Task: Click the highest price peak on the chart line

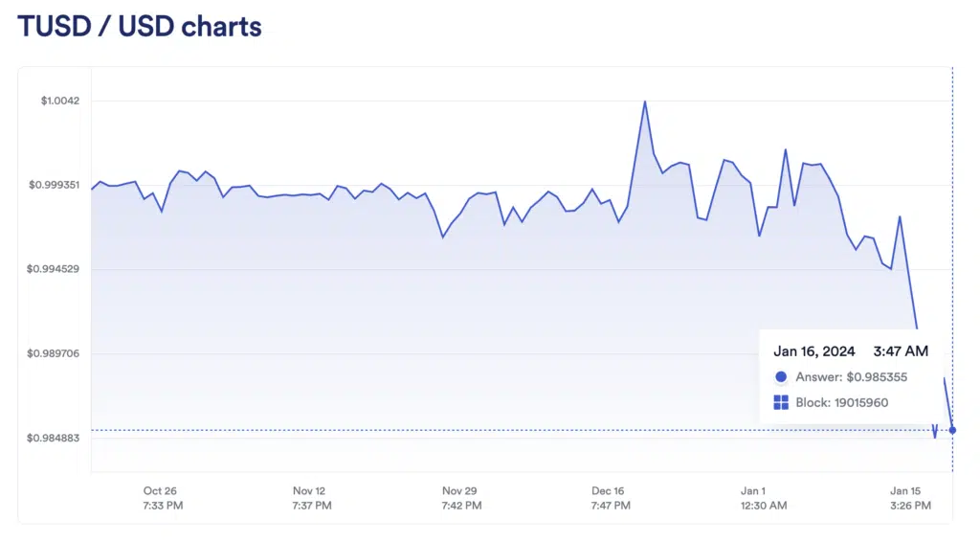Action: (x=645, y=102)
